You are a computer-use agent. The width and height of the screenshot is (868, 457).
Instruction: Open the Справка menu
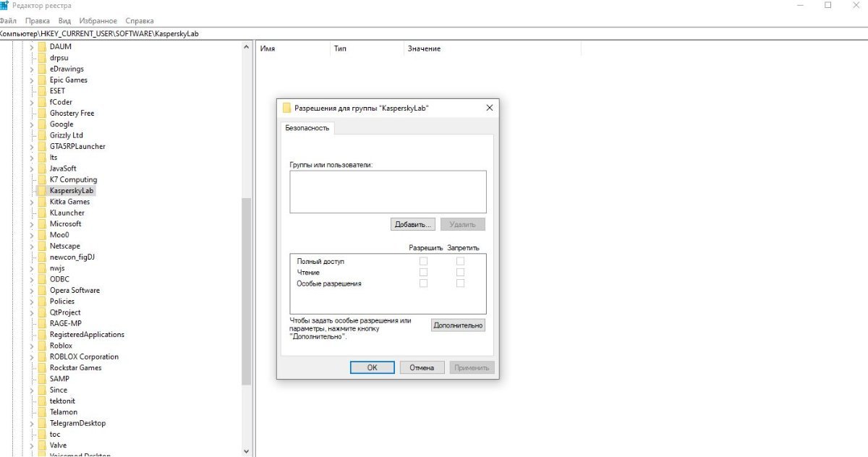(x=139, y=21)
